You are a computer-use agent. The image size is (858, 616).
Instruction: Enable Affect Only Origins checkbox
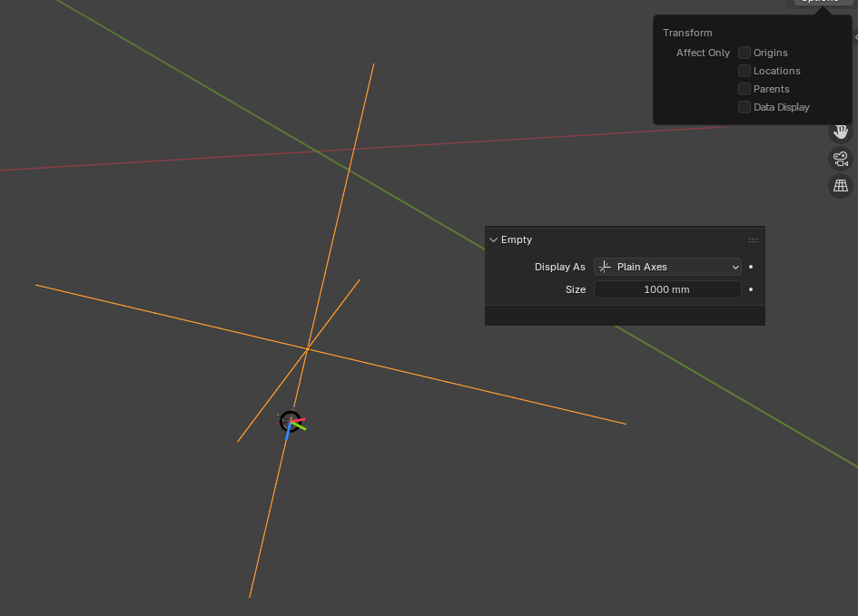[x=745, y=53]
